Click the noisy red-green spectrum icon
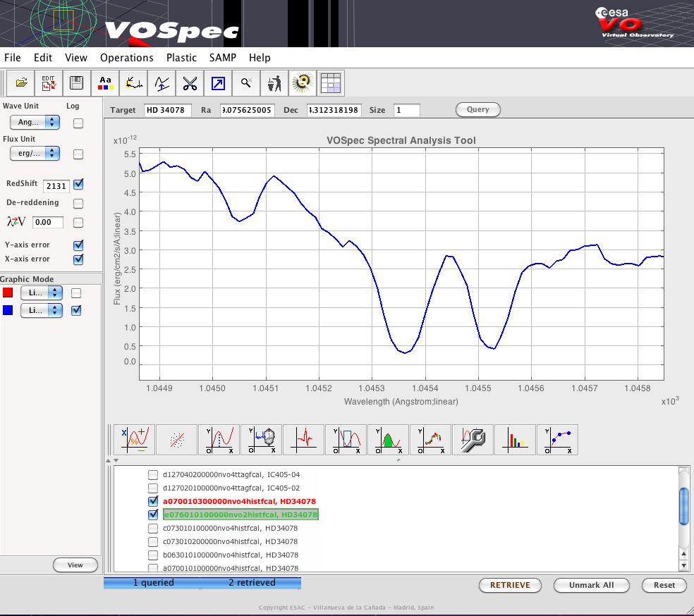The width and height of the screenshot is (694, 616). [x=431, y=440]
